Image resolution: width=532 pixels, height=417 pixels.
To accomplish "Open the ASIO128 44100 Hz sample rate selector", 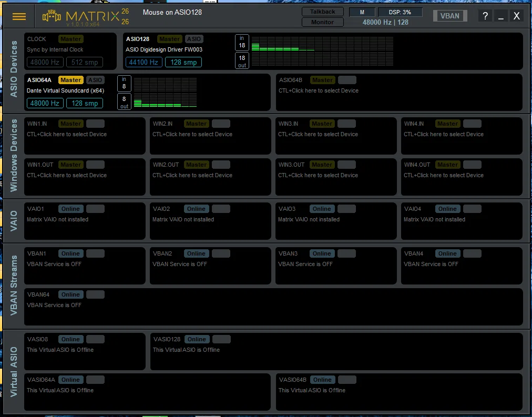I will click(x=144, y=63).
